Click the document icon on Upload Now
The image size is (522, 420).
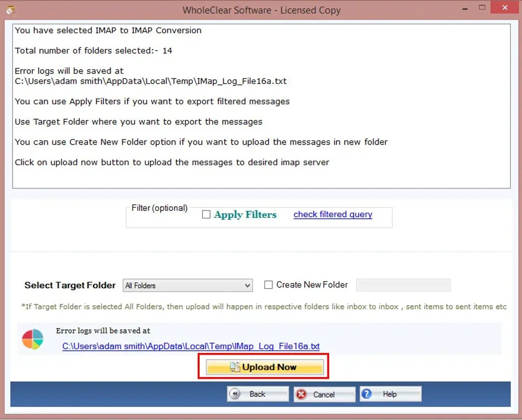(235, 367)
